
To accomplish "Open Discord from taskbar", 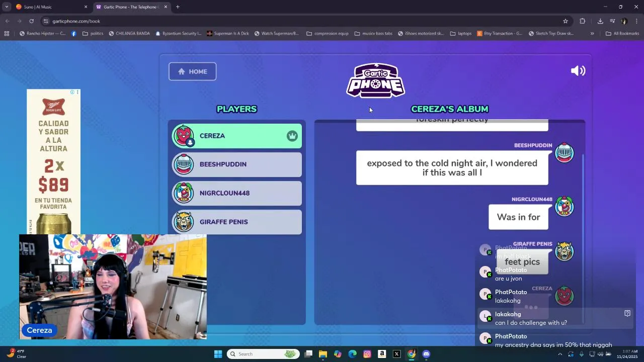I will pyautogui.click(x=426, y=354).
